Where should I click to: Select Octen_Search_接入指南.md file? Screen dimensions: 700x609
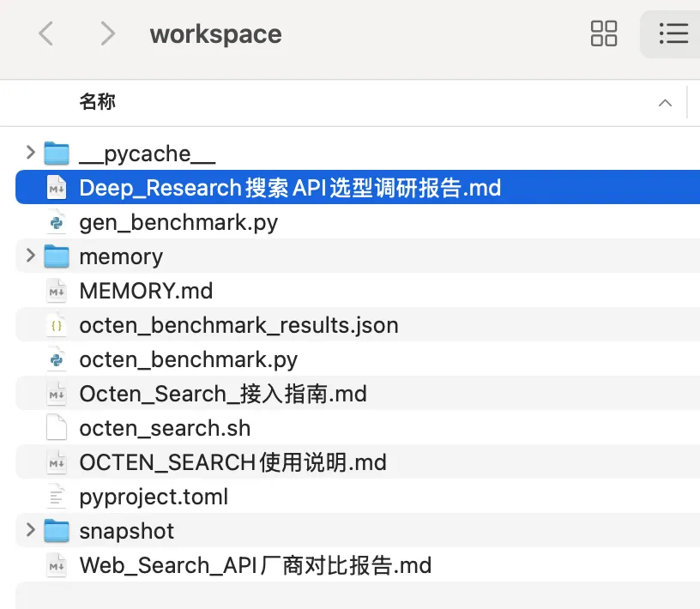click(x=222, y=394)
